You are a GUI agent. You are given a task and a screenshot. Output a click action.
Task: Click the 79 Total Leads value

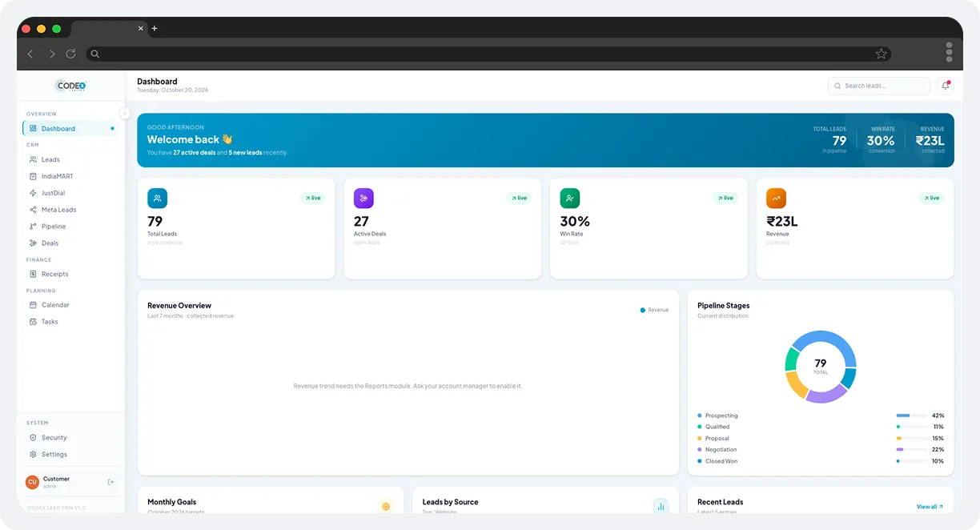pos(155,222)
